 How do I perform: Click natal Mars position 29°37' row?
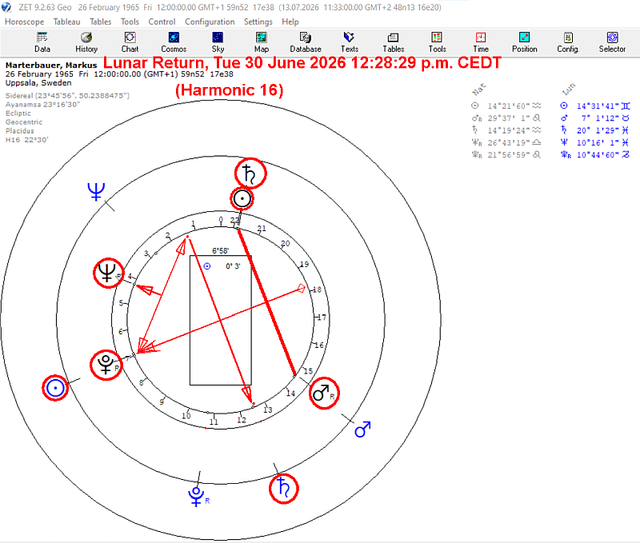(506, 118)
